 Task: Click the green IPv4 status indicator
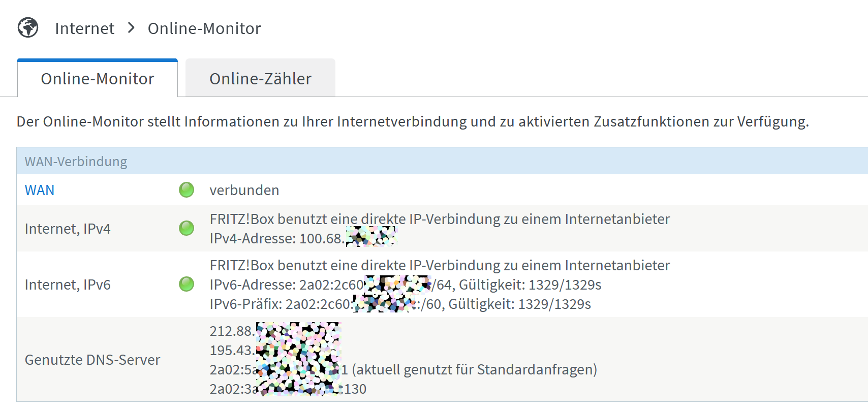coord(187,229)
